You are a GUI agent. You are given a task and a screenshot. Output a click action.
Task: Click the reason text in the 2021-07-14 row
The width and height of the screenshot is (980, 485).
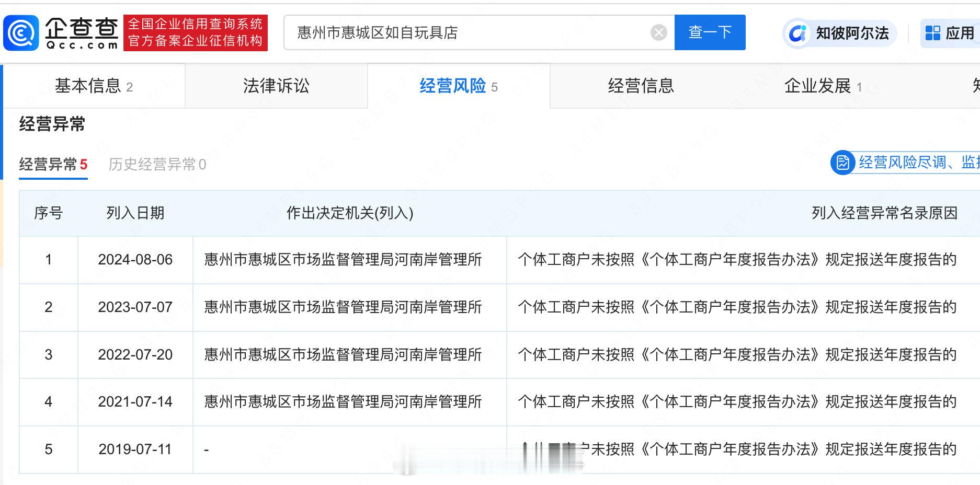(737, 402)
